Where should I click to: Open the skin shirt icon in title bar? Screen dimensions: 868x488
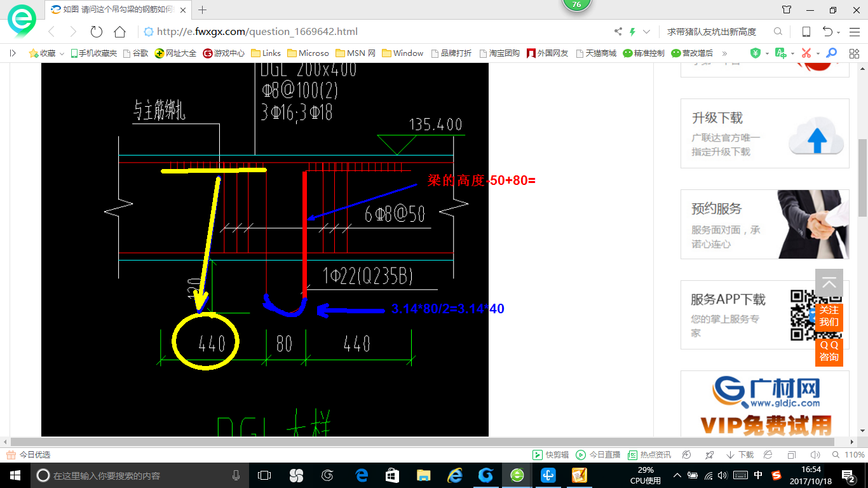pos(787,10)
